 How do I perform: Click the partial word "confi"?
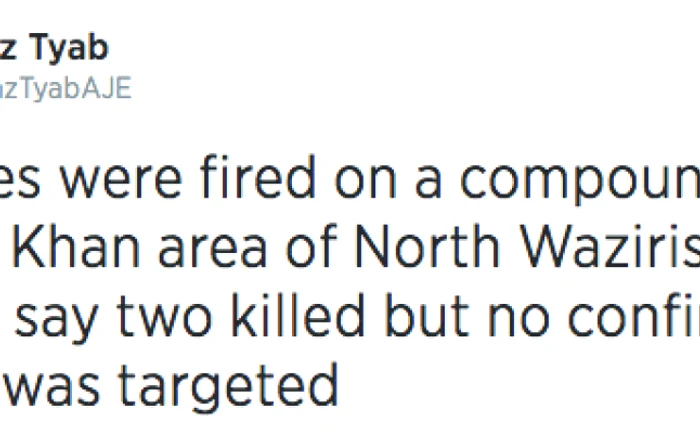click(633, 314)
